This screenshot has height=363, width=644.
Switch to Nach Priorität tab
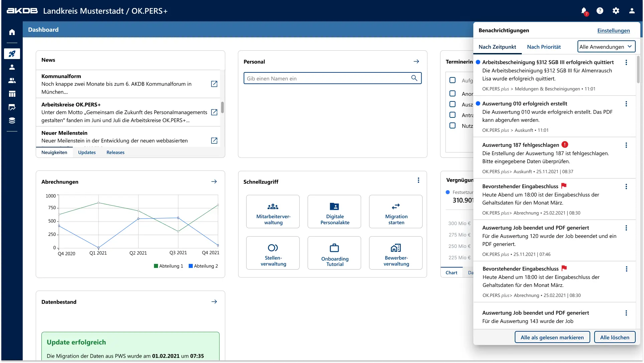coord(544,47)
